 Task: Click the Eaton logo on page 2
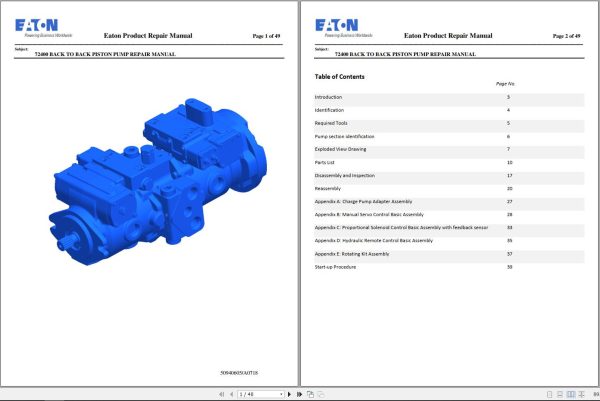pyautogui.click(x=343, y=28)
